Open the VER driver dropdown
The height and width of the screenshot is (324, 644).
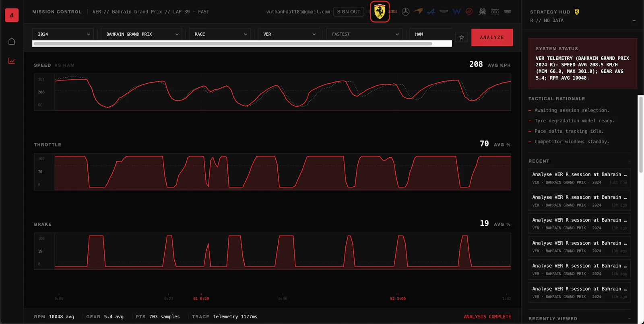(x=289, y=34)
